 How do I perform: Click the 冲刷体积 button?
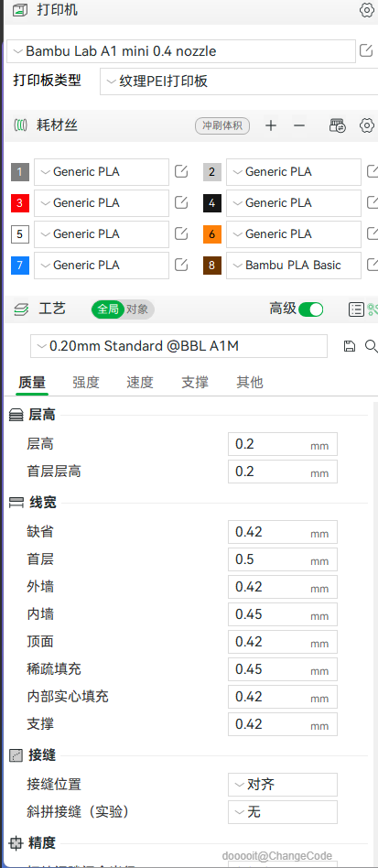(222, 125)
